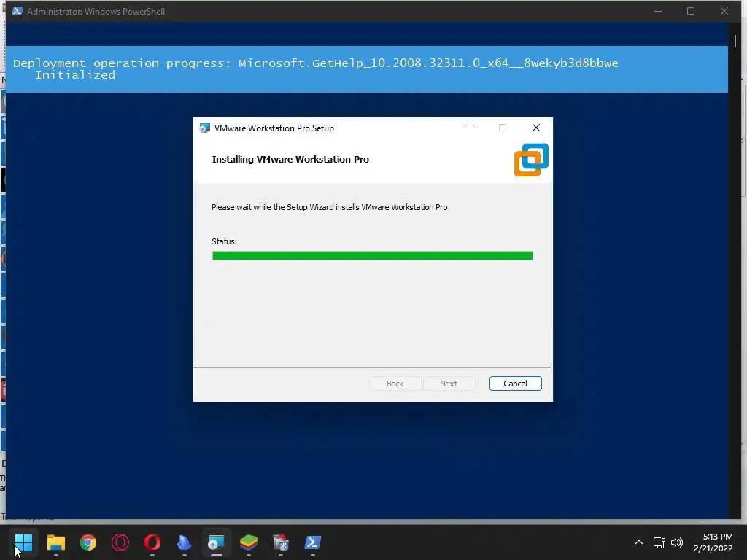
Task: Open the blue flame app on taskbar
Action: pos(185,542)
